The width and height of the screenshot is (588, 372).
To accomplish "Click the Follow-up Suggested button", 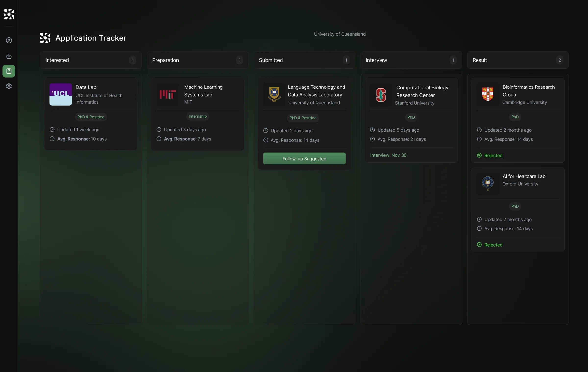I will tap(304, 159).
